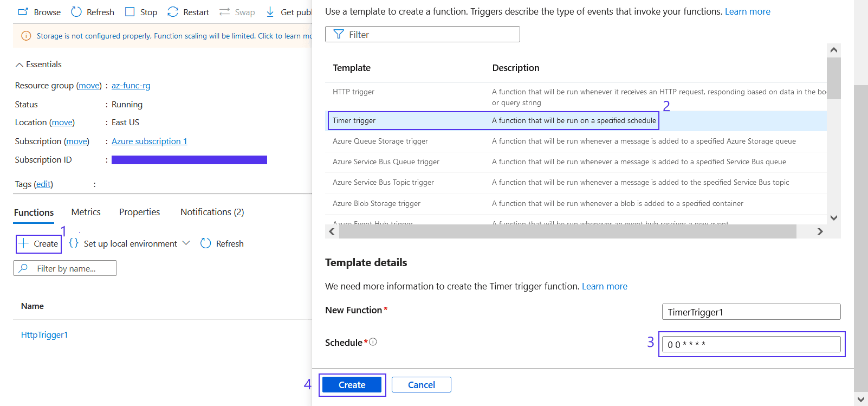Click the storage warning info icon
Screen dimensions: 868x406
pyautogui.click(x=26, y=36)
